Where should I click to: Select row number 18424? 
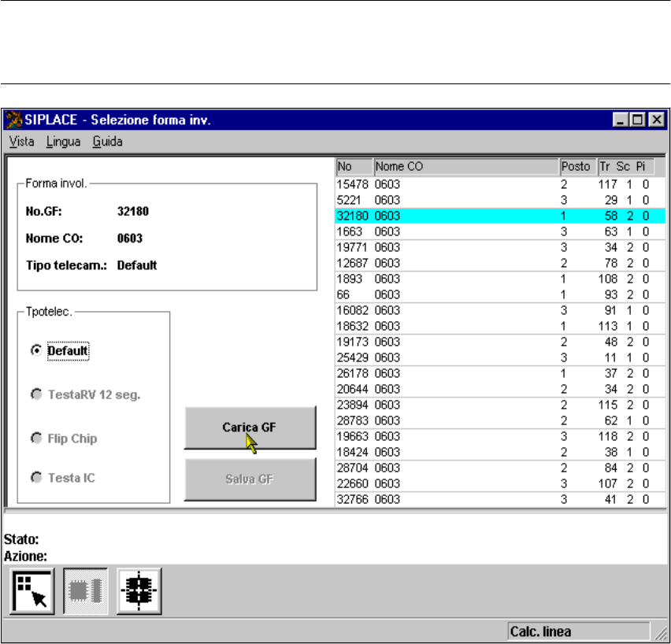(500, 453)
